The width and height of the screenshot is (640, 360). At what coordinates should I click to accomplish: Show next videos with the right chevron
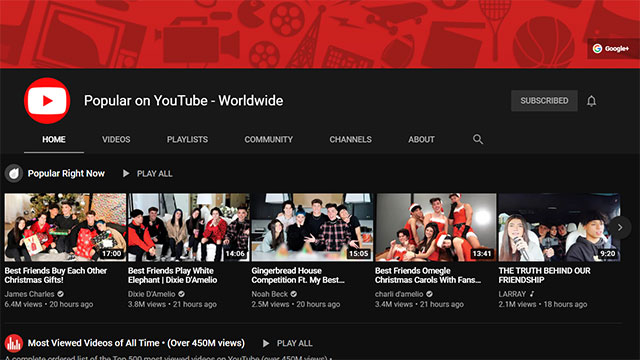tap(620, 227)
